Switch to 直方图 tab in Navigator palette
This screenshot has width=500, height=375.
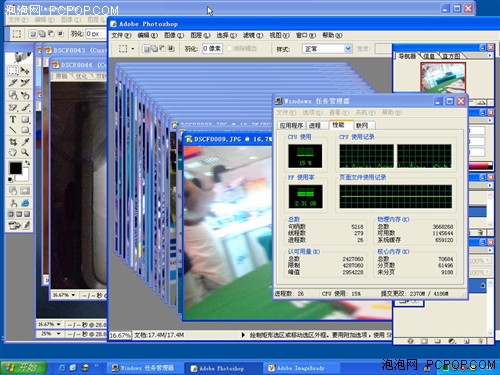point(451,56)
